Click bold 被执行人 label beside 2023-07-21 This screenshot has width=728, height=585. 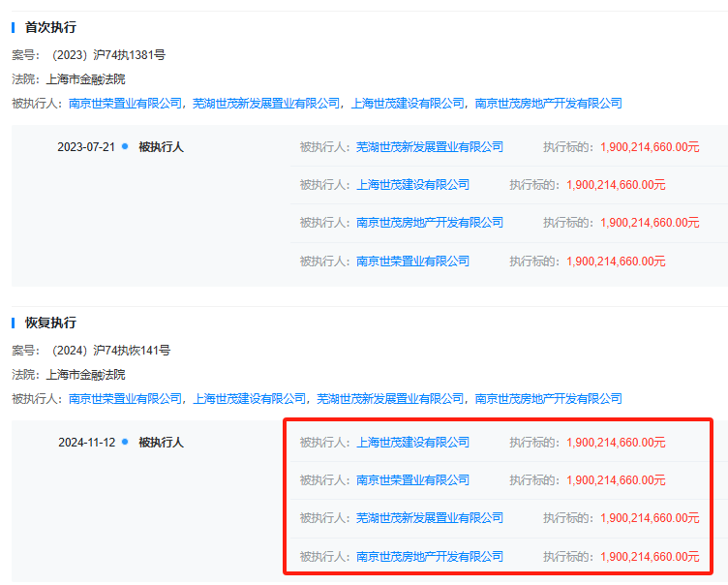pos(161,147)
